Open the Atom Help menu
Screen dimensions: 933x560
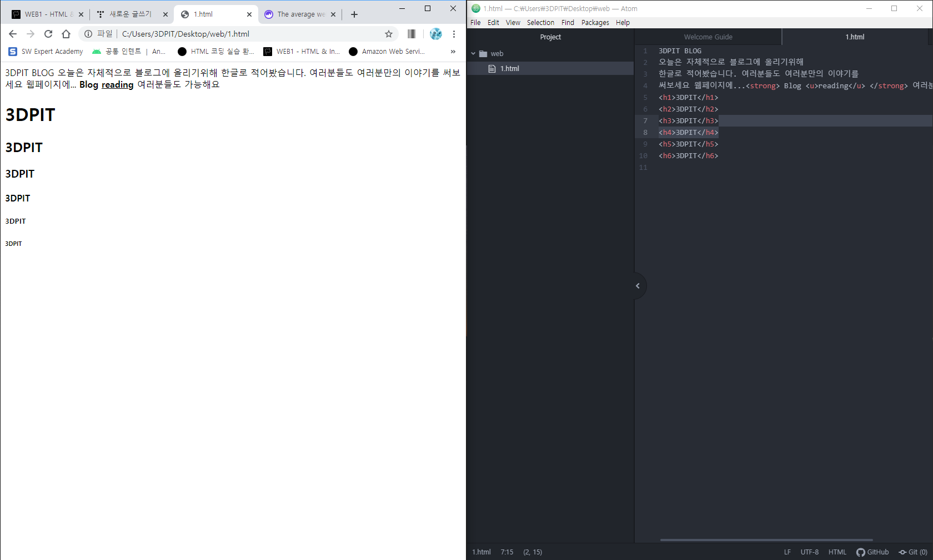[x=623, y=23]
